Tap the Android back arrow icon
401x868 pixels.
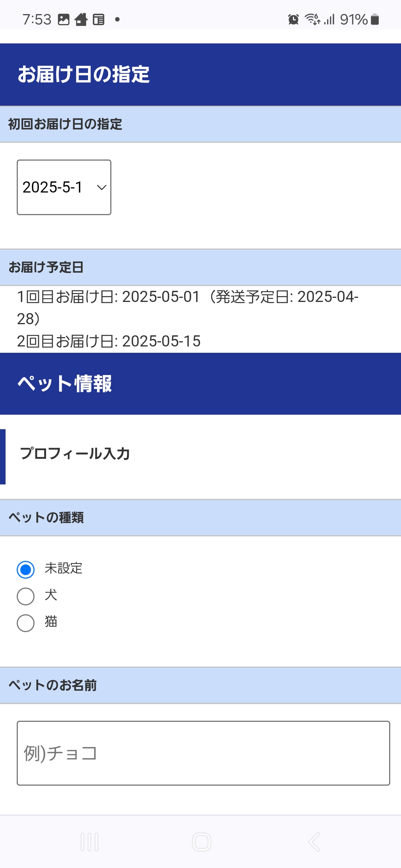314,842
